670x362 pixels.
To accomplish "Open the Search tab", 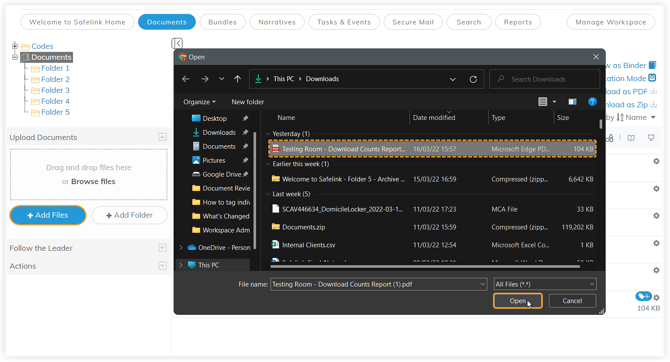I will point(469,22).
